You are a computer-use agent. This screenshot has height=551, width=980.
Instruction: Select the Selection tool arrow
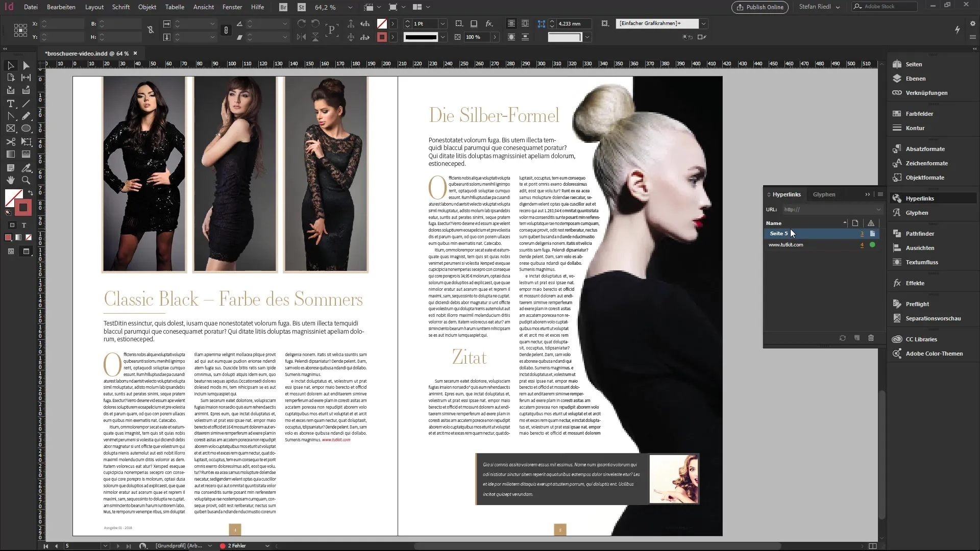pos(10,65)
